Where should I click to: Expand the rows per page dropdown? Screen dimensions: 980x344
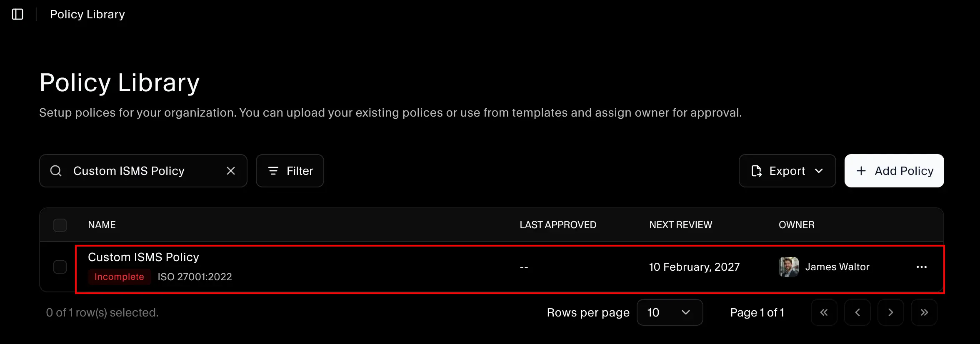[x=670, y=312]
